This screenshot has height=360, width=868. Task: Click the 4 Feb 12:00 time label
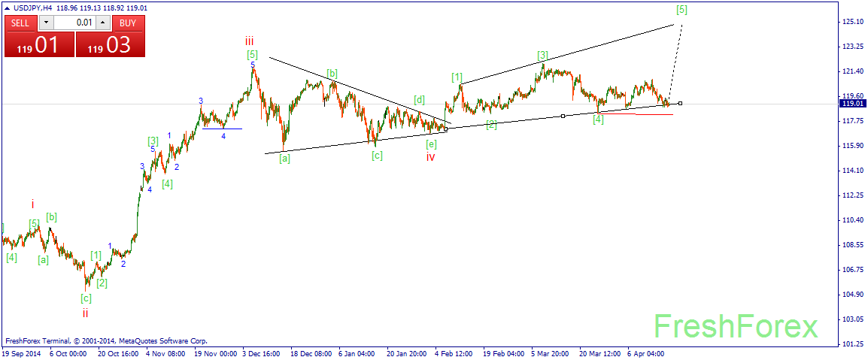pyautogui.click(x=452, y=352)
